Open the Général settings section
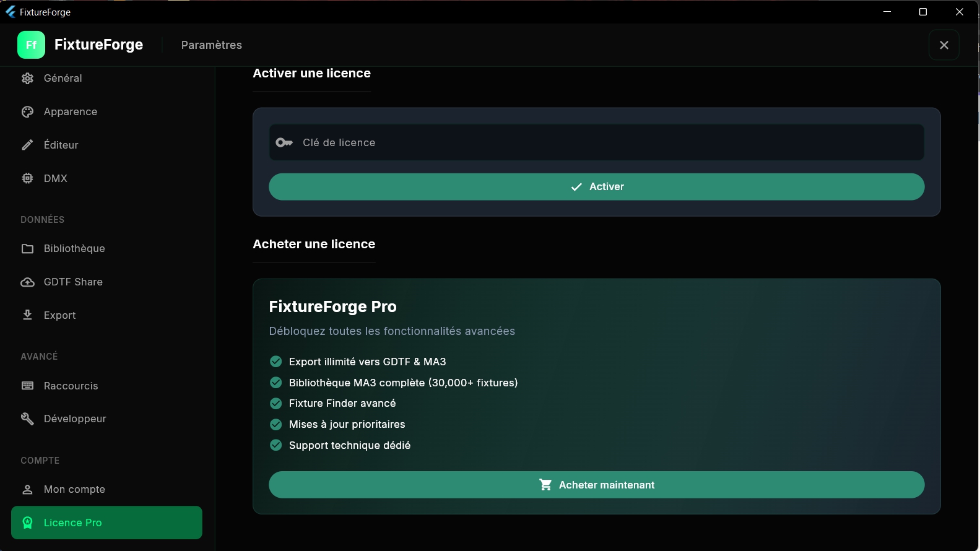Image resolution: width=980 pixels, height=551 pixels. click(x=106, y=78)
